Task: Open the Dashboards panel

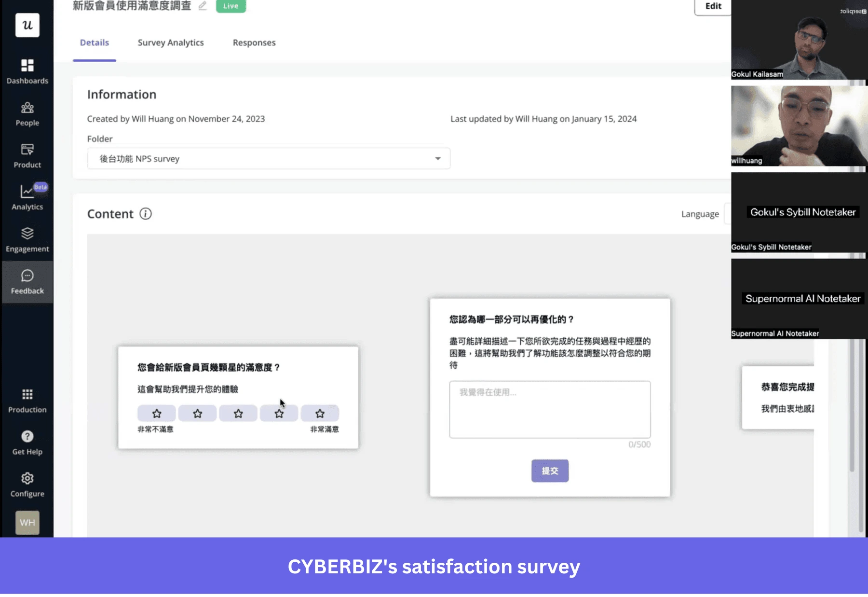Action: click(x=27, y=70)
